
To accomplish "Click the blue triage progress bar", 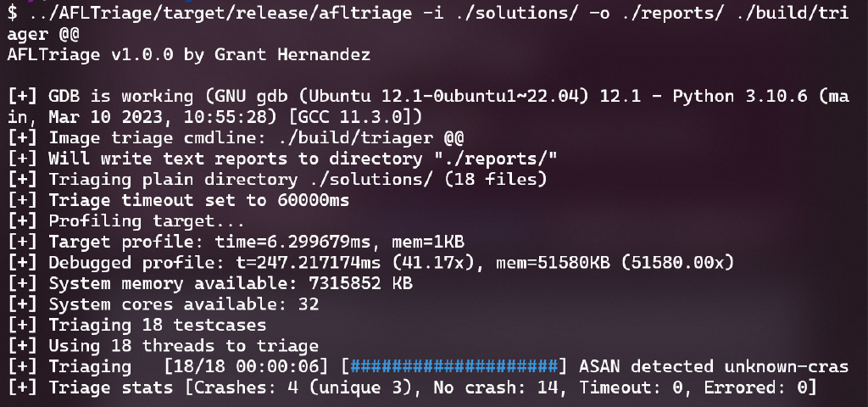I will (x=454, y=366).
